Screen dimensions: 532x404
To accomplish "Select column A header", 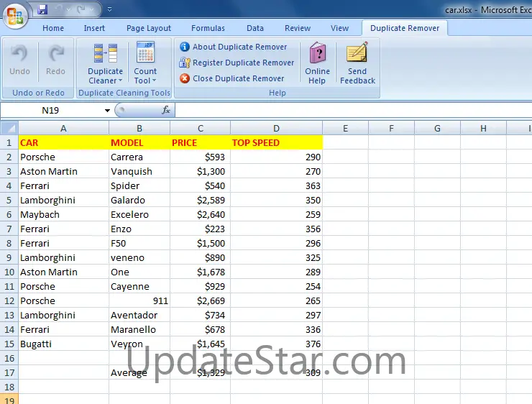I will pos(63,129).
